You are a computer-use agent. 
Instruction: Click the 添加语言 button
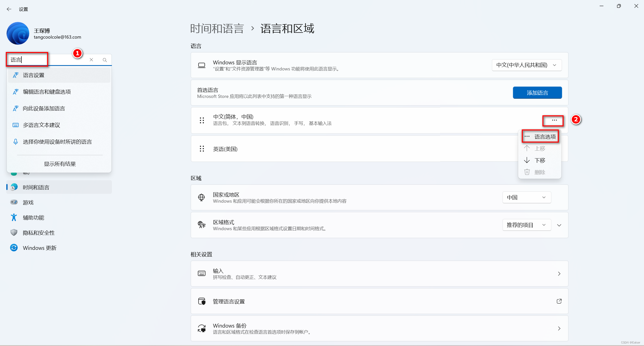pos(537,92)
